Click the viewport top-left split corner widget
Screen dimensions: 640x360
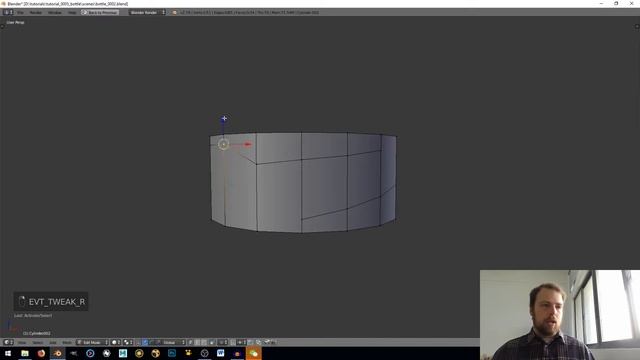click(2, 26)
